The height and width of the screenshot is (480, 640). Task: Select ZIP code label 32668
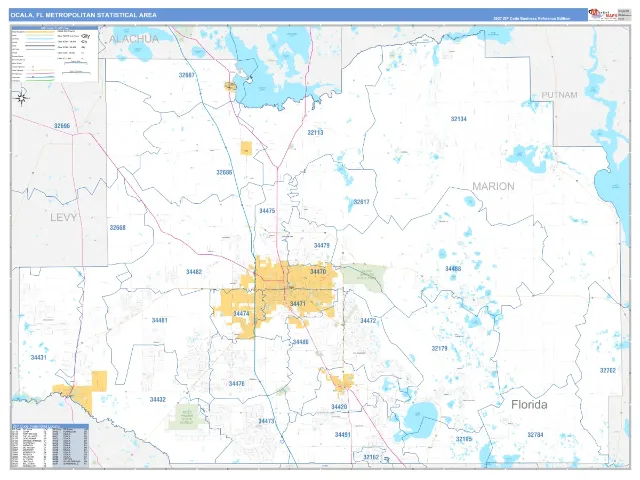[x=118, y=228]
